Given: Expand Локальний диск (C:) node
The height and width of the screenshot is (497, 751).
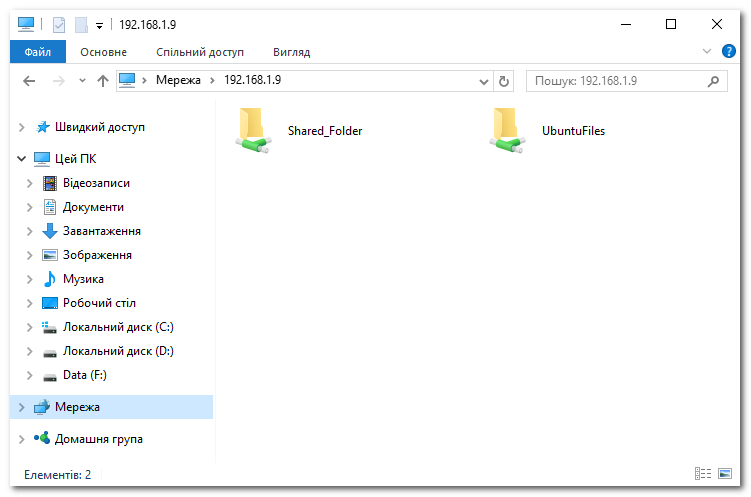Looking at the screenshot, I should [30, 327].
